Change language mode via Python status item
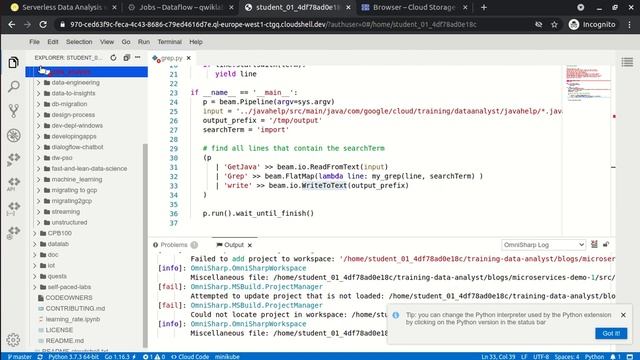 (x=594, y=356)
